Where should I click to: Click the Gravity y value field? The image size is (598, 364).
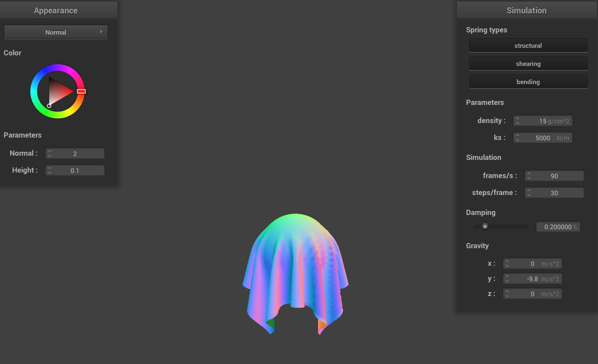click(x=532, y=278)
